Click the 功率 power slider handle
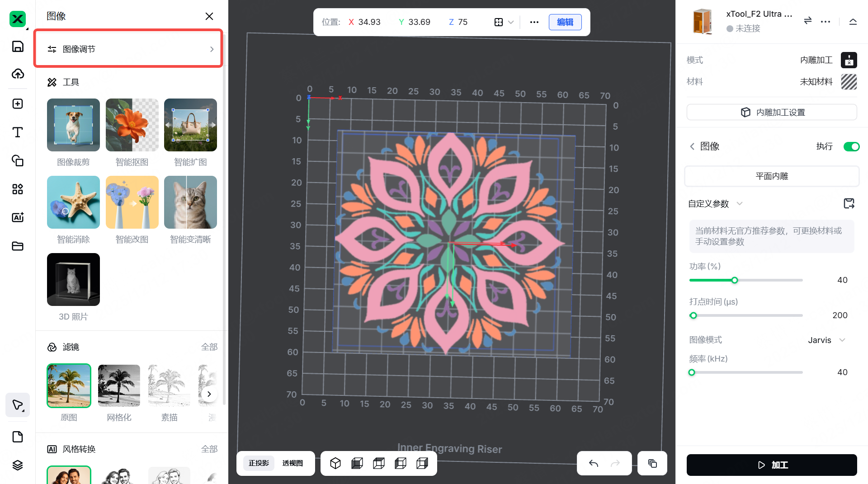The height and width of the screenshot is (484, 868). pos(735,280)
